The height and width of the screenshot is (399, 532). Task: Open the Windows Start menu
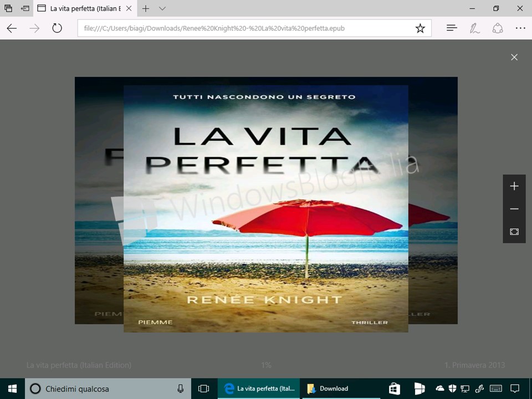[12, 388]
